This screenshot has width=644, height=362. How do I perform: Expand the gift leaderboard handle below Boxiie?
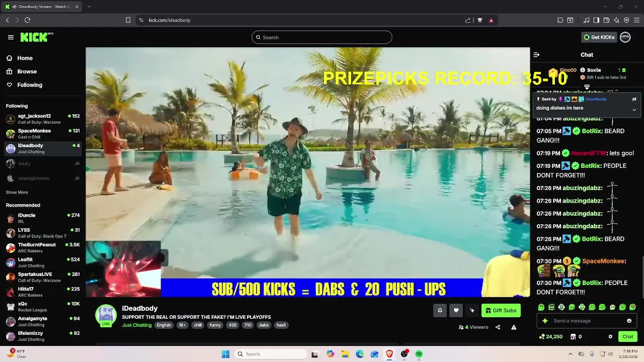[x=587, y=87]
